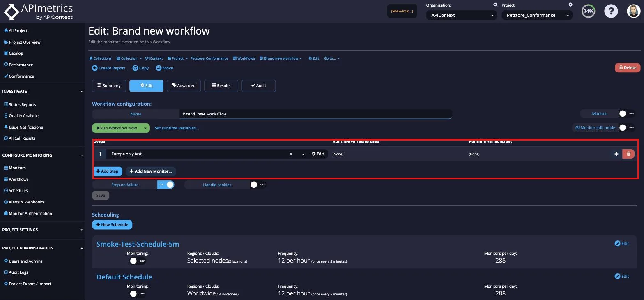Switch to the Audit tab
The height and width of the screenshot is (300, 644).
[258, 85]
